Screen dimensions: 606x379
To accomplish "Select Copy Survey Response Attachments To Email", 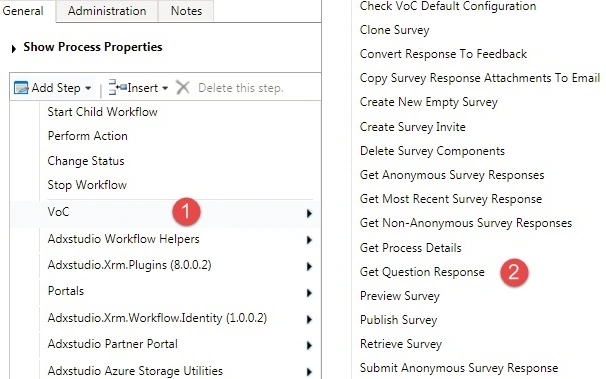I will (x=480, y=78).
